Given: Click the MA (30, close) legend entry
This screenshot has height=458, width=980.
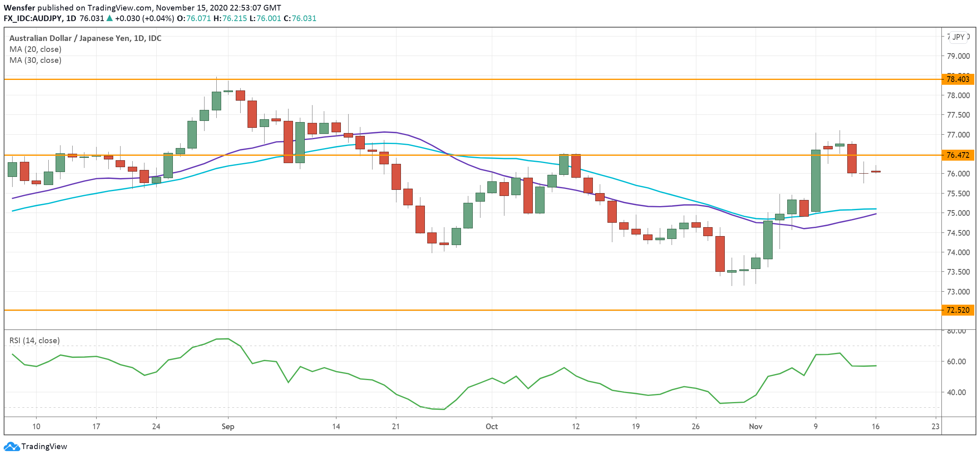Looking at the screenshot, I should pos(35,60).
